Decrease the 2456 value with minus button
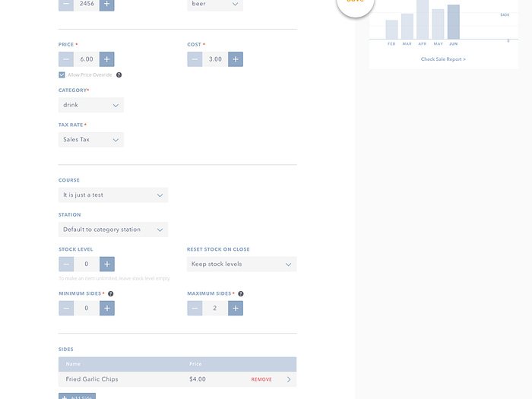This screenshot has height=399, width=532. 66,5
